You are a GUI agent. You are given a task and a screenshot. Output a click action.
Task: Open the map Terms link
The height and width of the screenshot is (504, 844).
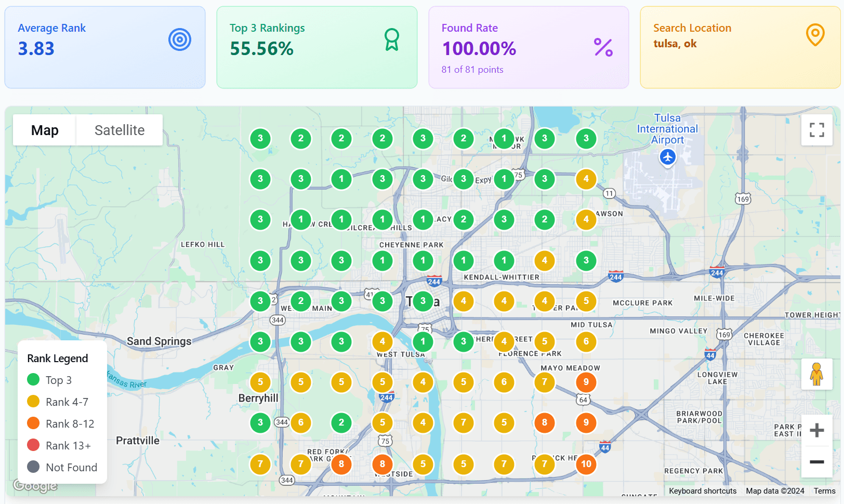click(825, 491)
